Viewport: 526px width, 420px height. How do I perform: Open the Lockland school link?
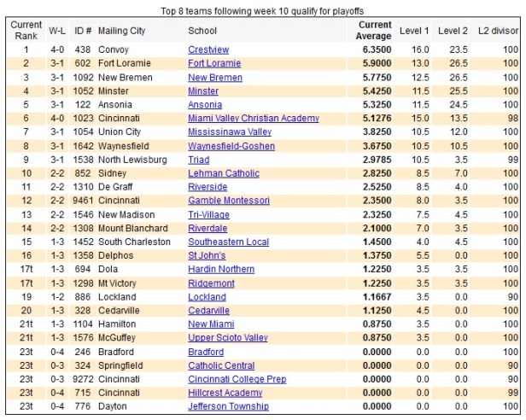207,297
